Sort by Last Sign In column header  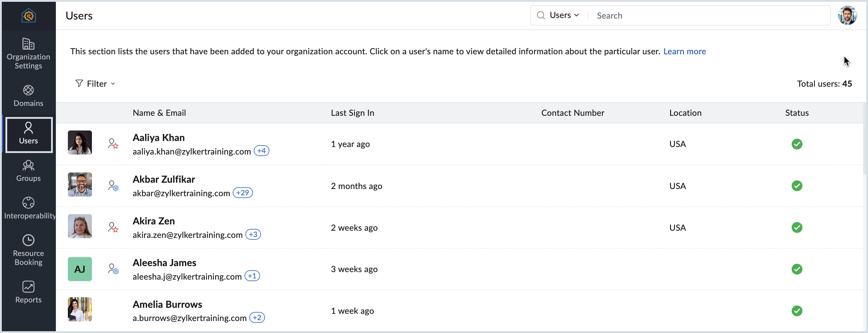[x=352, y=113]
